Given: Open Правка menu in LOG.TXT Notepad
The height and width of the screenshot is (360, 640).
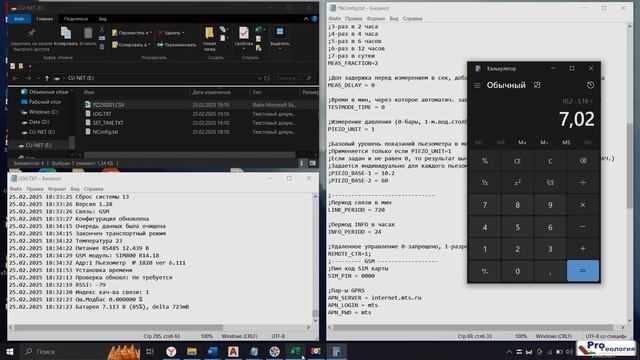Looking at the screenshot, I should pos(35,189).
